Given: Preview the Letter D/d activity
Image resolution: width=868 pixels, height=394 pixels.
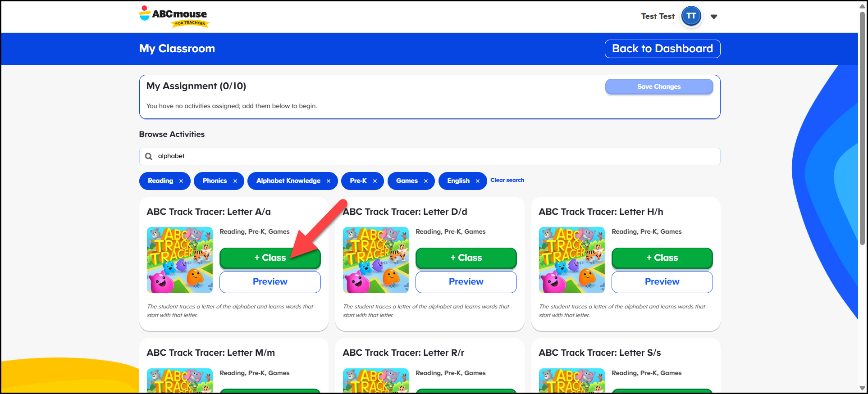Looking at the screenshot, I should point(466,282).
